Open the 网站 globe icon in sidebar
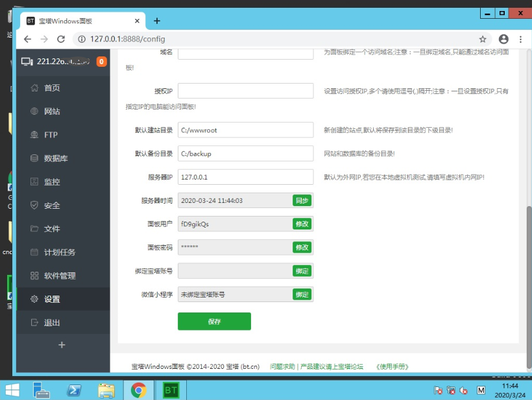532x400 pixels. pyautogui.click(x=34, y=112)
